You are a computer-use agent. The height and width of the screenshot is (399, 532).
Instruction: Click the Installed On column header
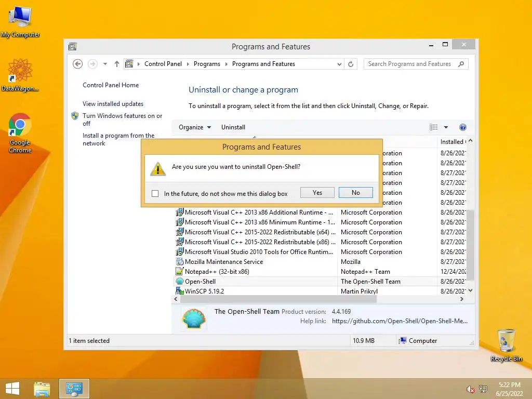point(453,142)
